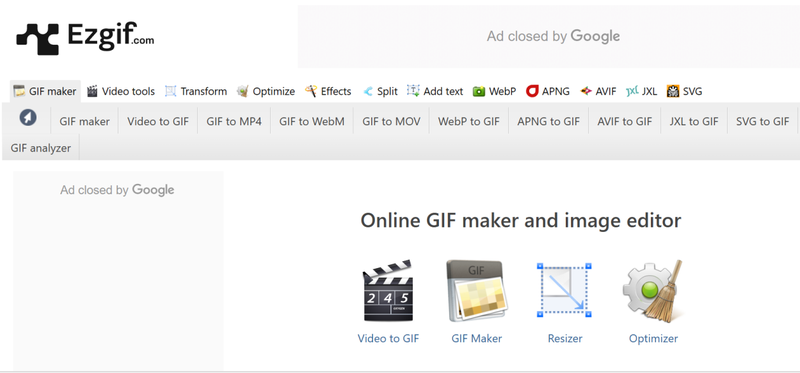800x373 pixels.
Task: Click the clapperboard Video to GIF icon
Action: point(388,290)
